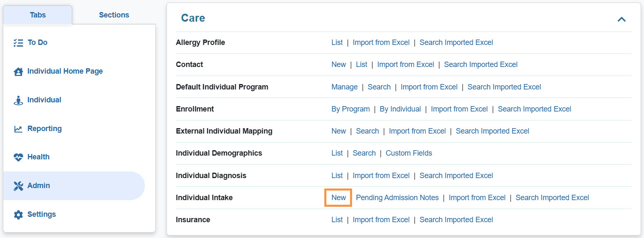Click the Individual person icon
The image size is (644, 238).
(x=18, y=100)
